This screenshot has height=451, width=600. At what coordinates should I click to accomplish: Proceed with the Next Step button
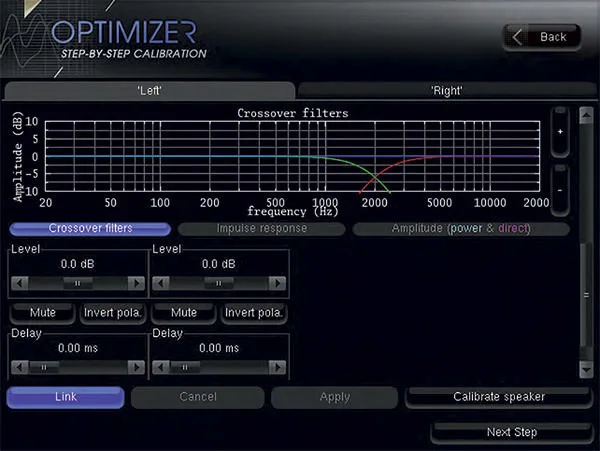pyautogui.click(x=512, y=432)
